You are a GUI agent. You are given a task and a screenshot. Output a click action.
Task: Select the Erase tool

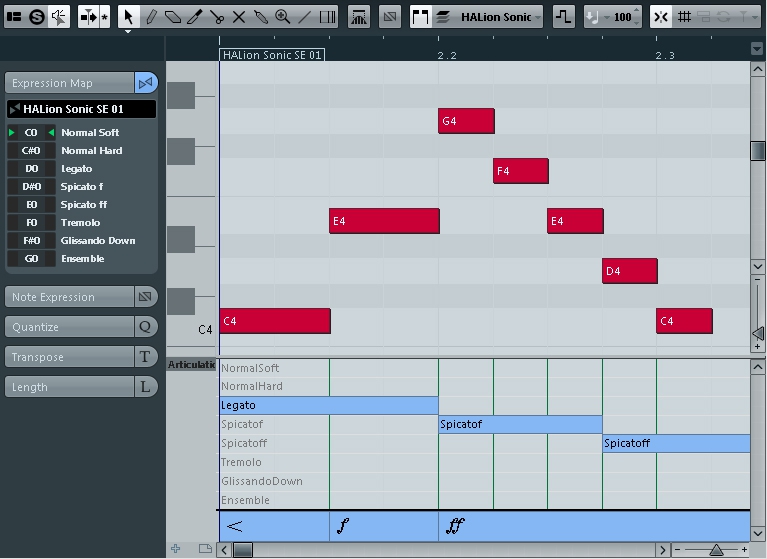coord(173,17)
